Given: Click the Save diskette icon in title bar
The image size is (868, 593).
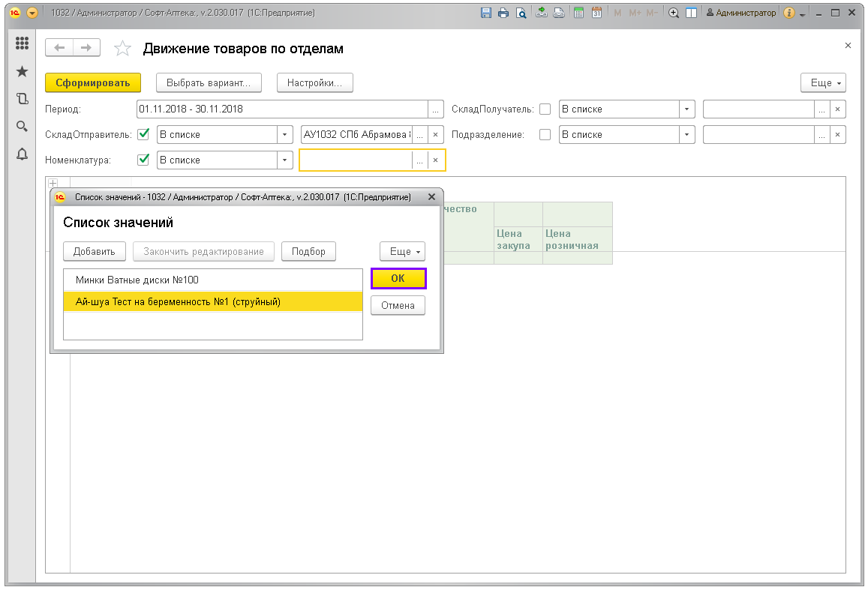Looking at the screenshot, I should [x=486, y=13].
